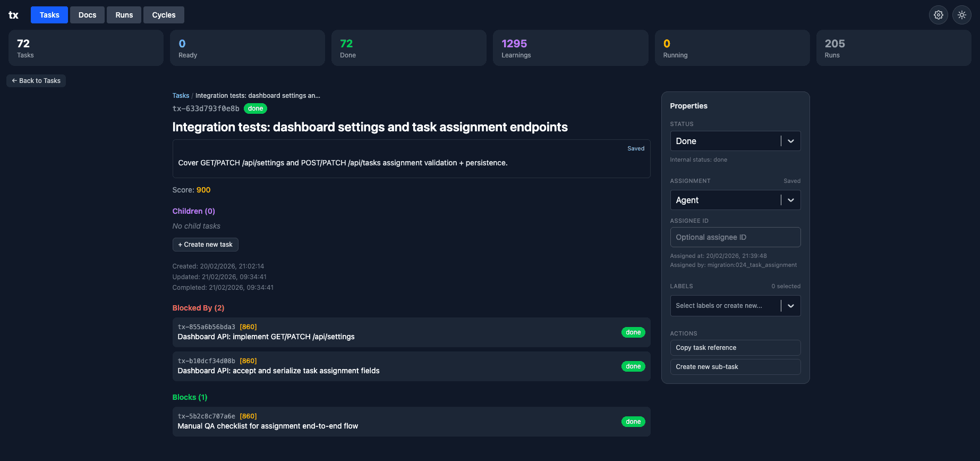Image resolution: width=980 pixels, height=461 pixels.
Task: Click the 72 Tasks stat card
Action: click(x=86, y=48)
